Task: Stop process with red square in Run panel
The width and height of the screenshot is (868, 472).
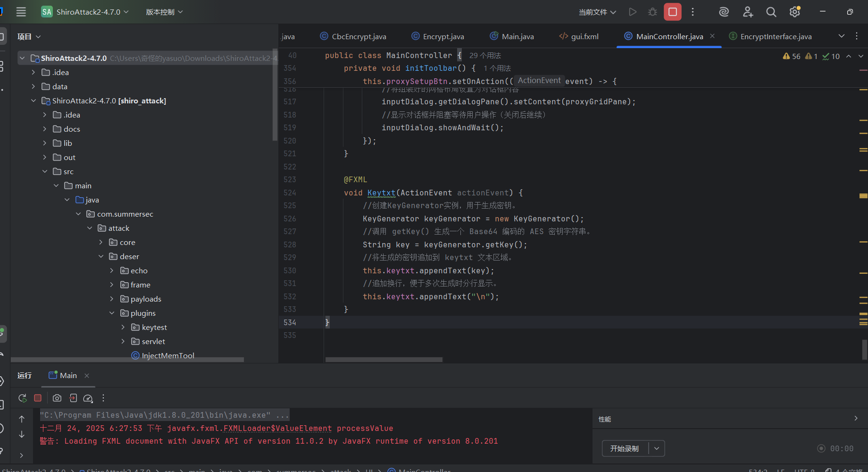Action: click(38, 398)
